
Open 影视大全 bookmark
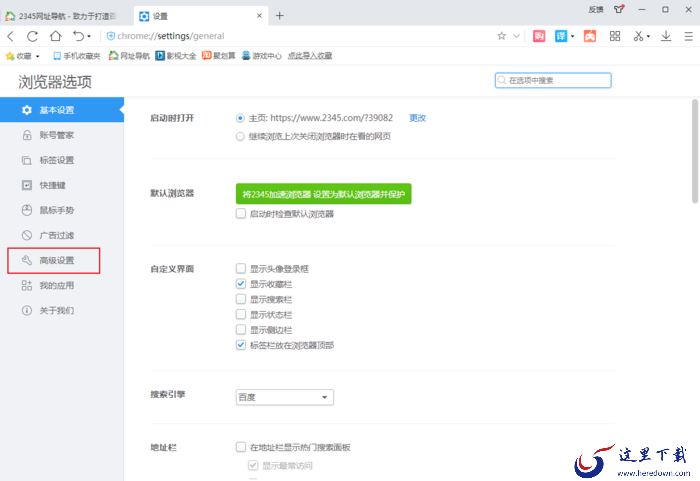175,56
